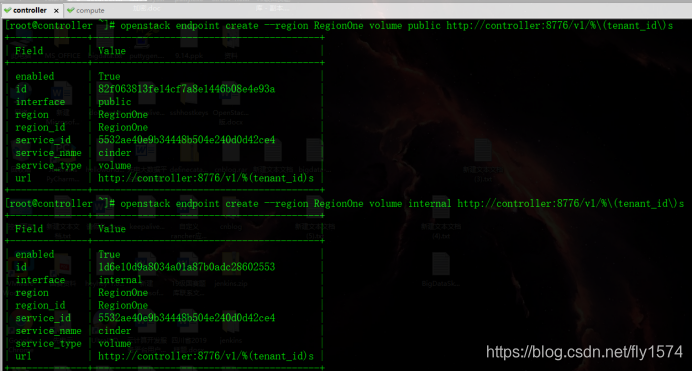Click service_name cinder in the public endpoint table
The width and height of the screenshot is (693, 371).
pos(114,153)
